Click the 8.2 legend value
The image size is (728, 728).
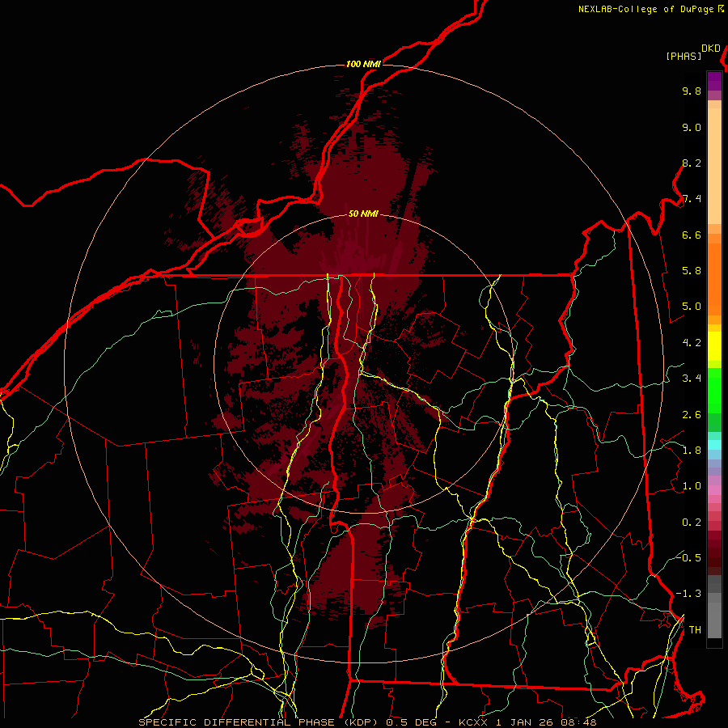692,163
